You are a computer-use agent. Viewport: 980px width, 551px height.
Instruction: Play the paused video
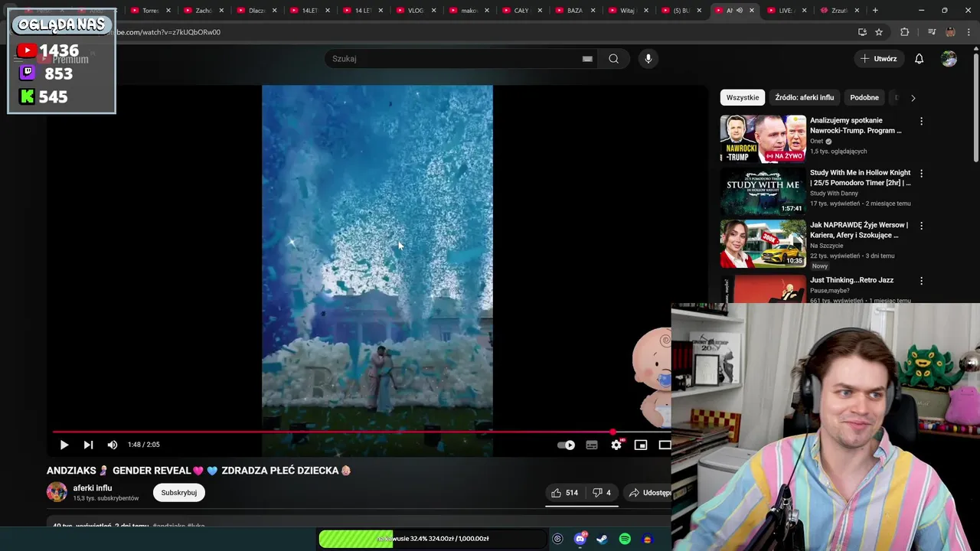pos(64,445)
